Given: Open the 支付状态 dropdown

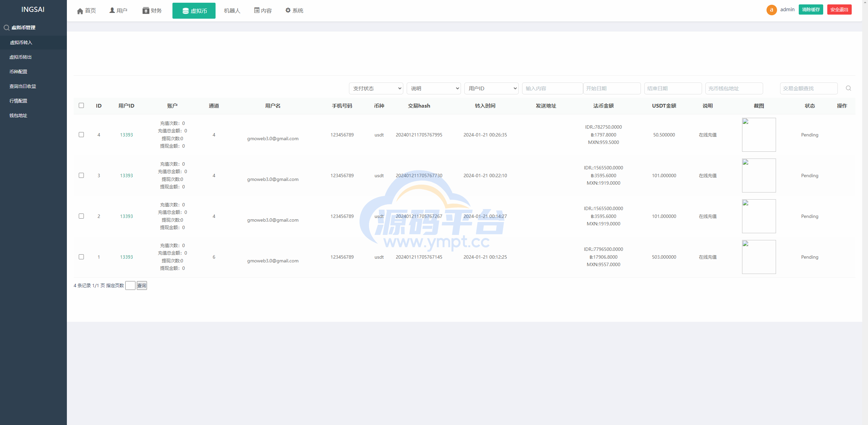Looking at the screenshot, I should point(376,88).
